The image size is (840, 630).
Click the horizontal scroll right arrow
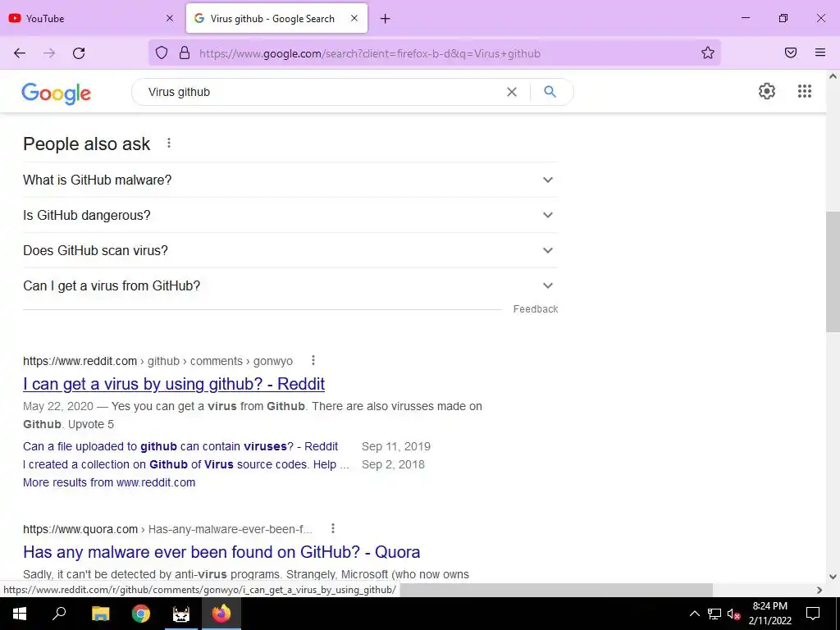point(819,590)
